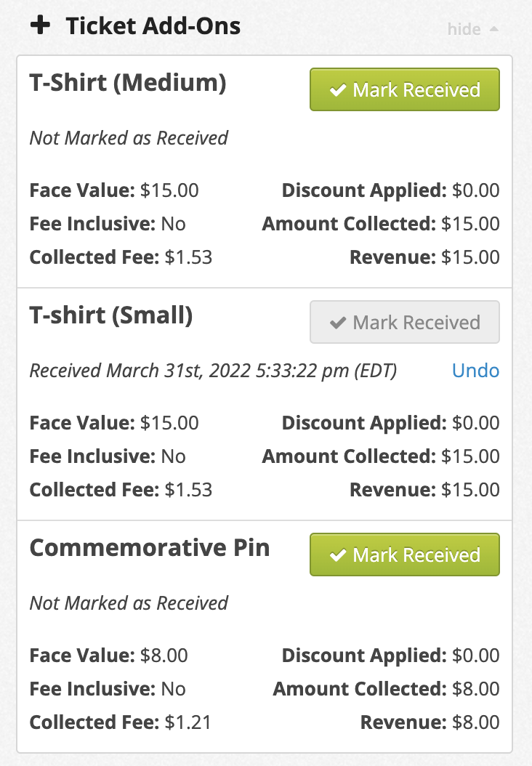Image resolution: width=532 pixels, height=766 pixels.
Task: Click the grey checkmark icon for T-shirt (Small)
Action: (337, 323)
